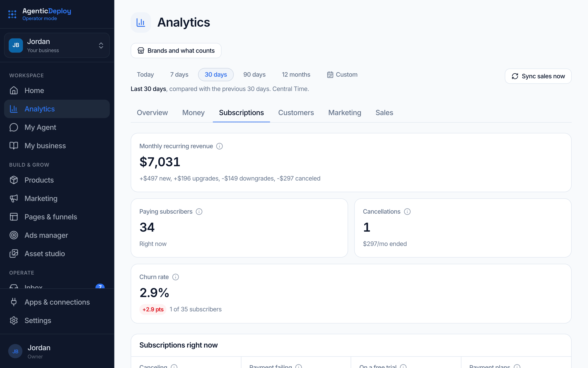Switch to the Money tab
Screen dimensions: 588x368
[193, 113]
